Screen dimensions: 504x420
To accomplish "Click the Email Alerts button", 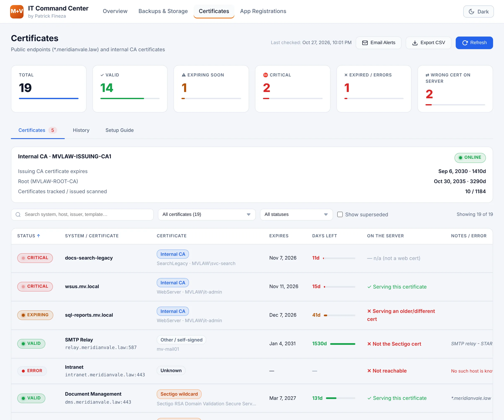I will [378, 43].
